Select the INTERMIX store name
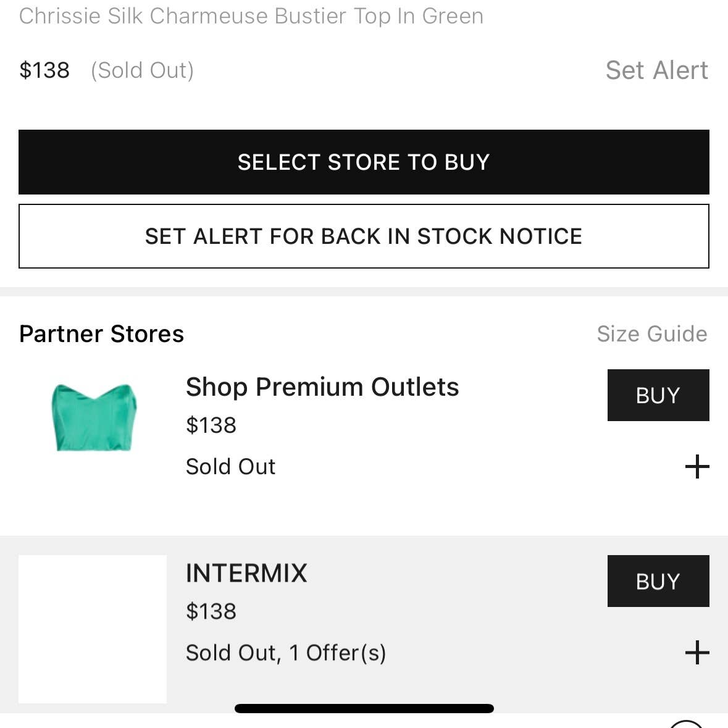Image resolution: width=728 pixels, height=728 pixels. (246, 573)
